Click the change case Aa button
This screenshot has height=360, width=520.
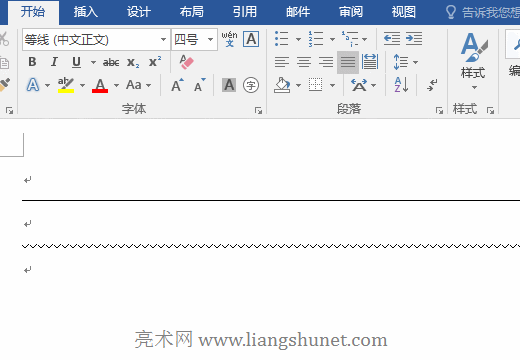pyautogui.click(x=134, y=85)
